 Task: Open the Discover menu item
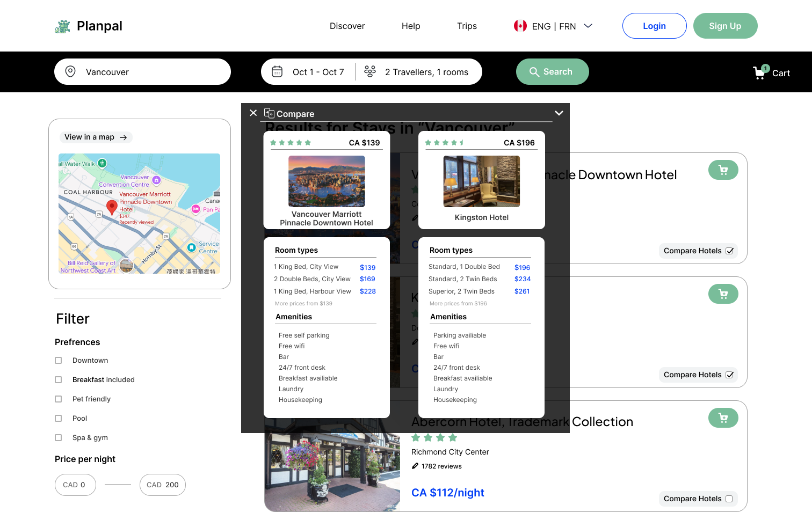pos(347,25)
